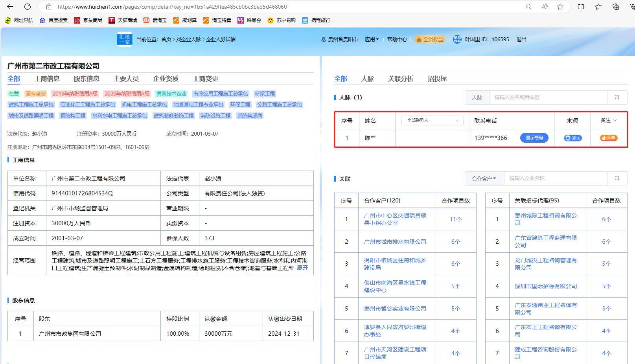
Task: Go back with browser back arrow
Action: click(10, 7)
